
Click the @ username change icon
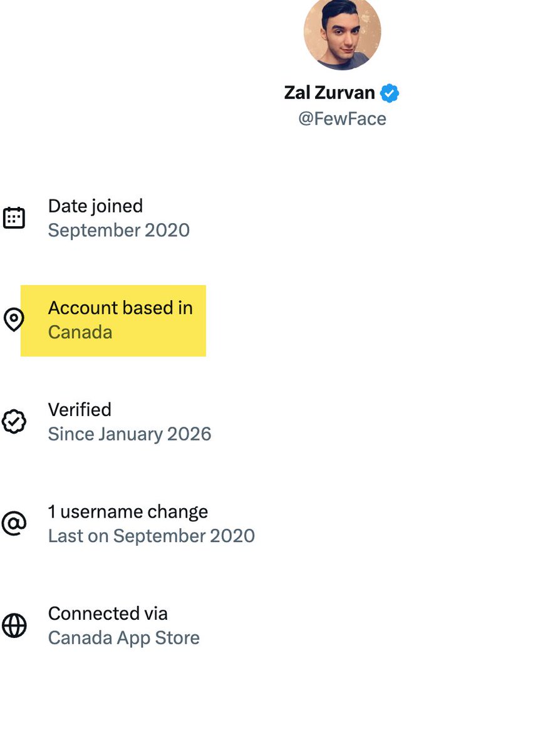click(x=14, y=523)
